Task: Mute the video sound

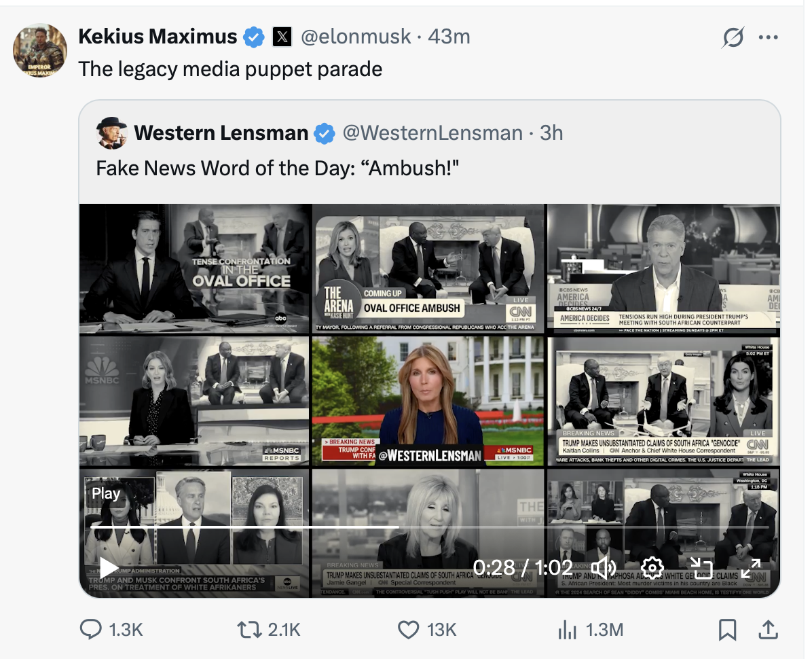Action: coord(604,568)
